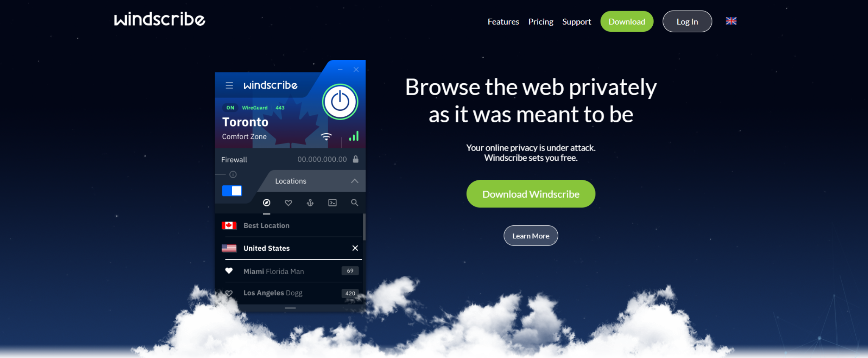Click the location search magnifier icon
The image size is (868, 358).
tap(354, 203)
